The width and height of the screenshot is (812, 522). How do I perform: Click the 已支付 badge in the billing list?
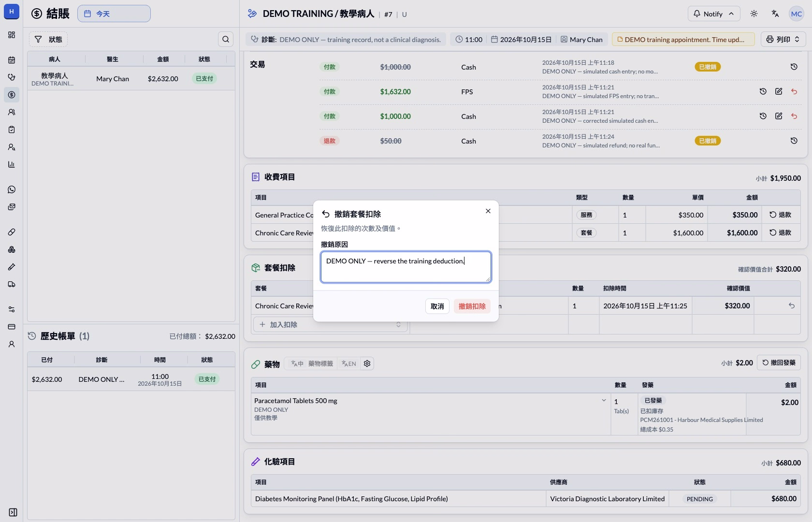point(204,78)
